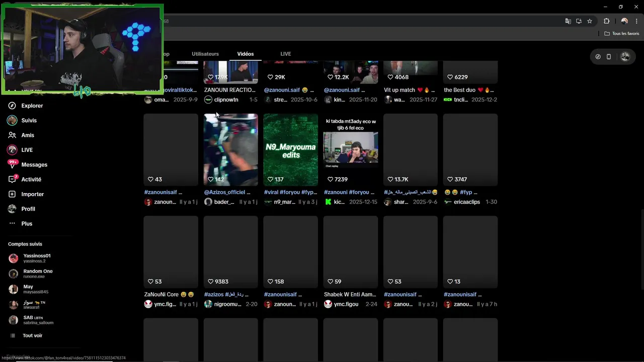
Task: Open Messages with the 99+ badge icon
Action: tap(12, 164)
